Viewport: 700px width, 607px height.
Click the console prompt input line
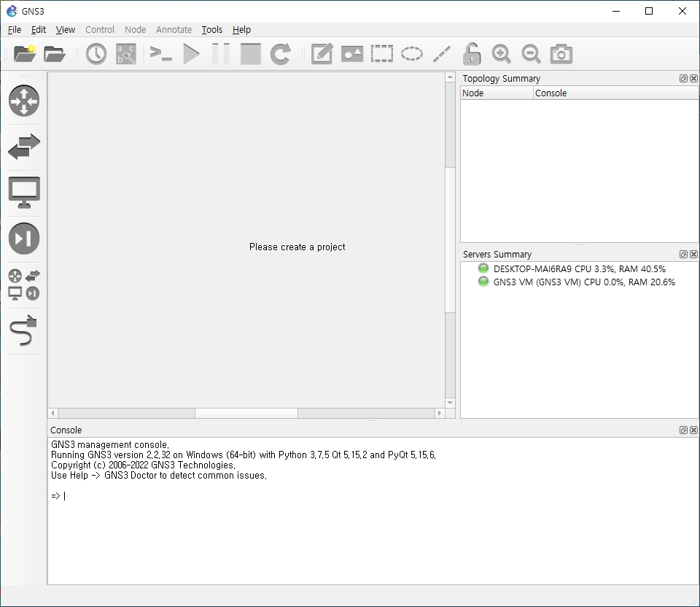[373, 496]
